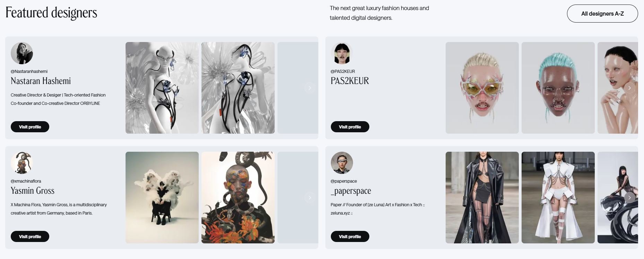Open the black leather coat runway thumbnail
The width and height of the screenshot is (644, 259).
(482, 198)
